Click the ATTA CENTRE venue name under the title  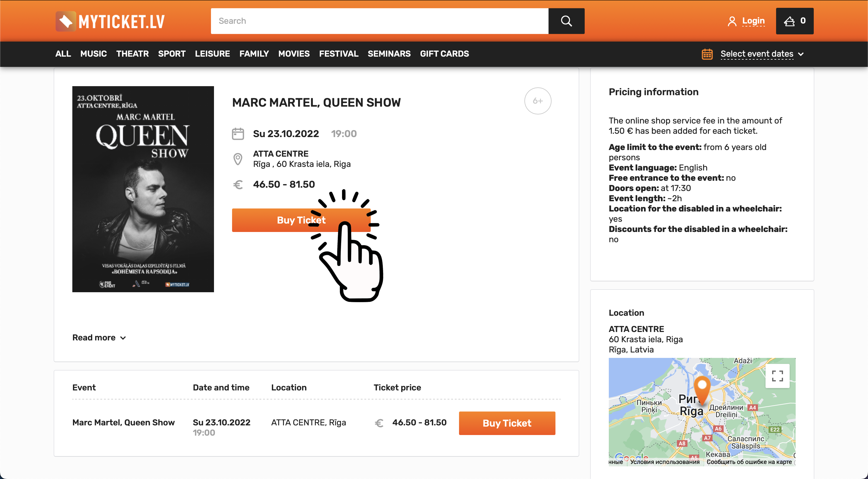[x=281, y=154]
